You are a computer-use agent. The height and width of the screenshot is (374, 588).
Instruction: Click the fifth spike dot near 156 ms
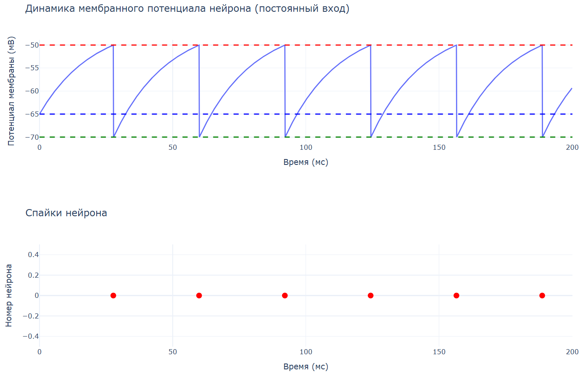point(456,295)
